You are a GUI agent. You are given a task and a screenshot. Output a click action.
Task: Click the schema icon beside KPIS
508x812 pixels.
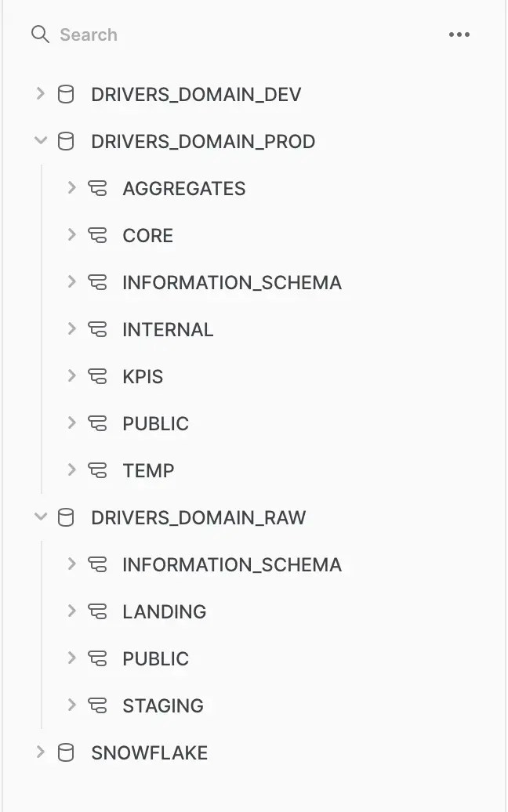pos(98,376)
